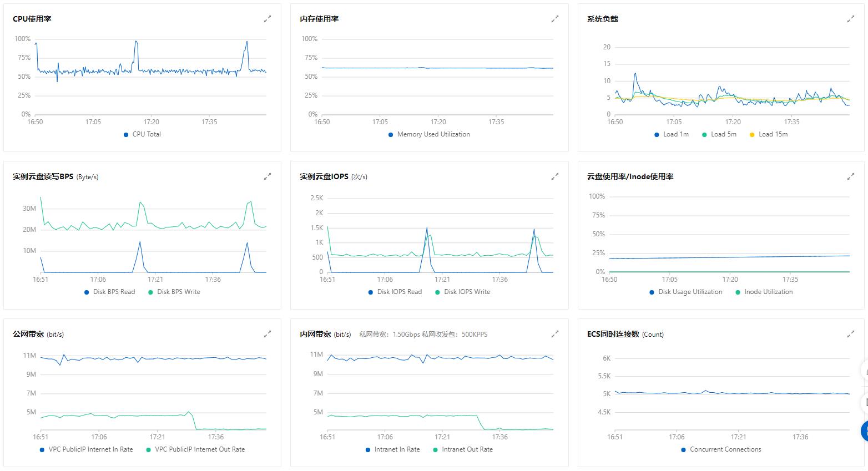The width and height of the screenshot is (868, 471).
Task: Expand the 公网带宽 chart to fullscreen
Action: click(268, 334)
